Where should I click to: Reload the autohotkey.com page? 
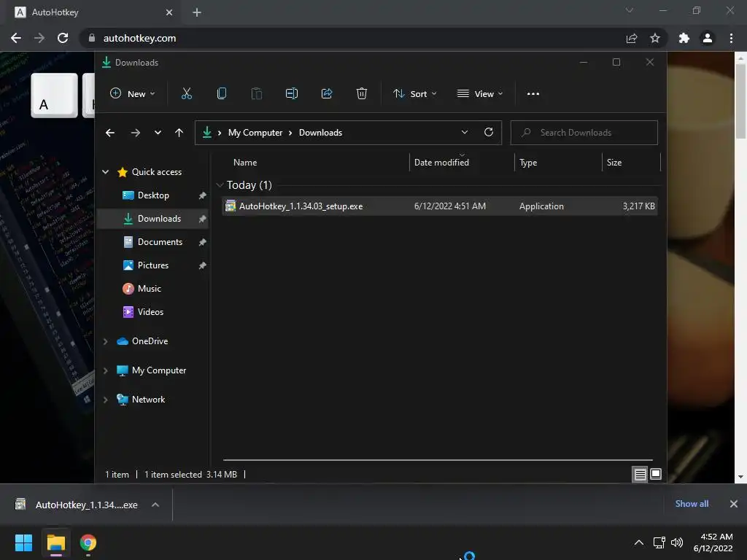63,38
